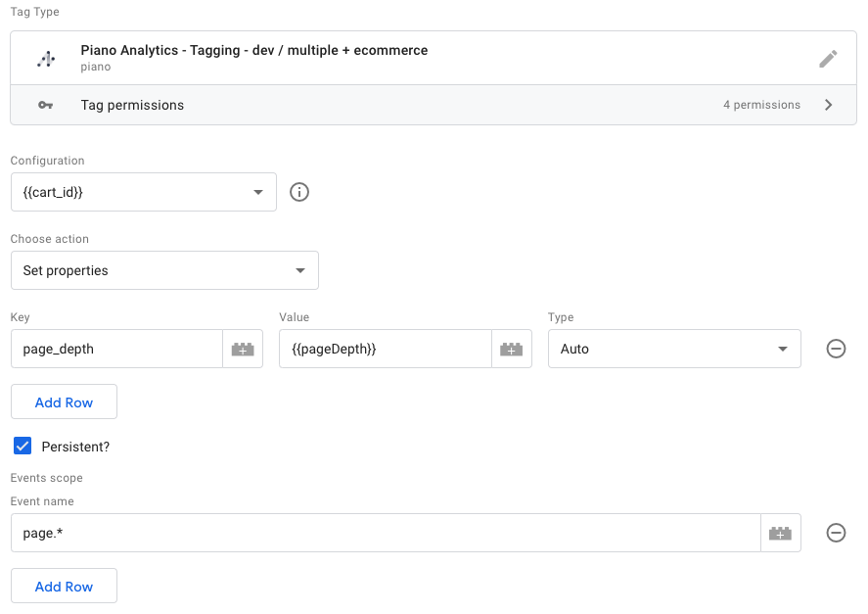Click the info icon next to Configuration
The image size is (868, 614).
point(300,192)
